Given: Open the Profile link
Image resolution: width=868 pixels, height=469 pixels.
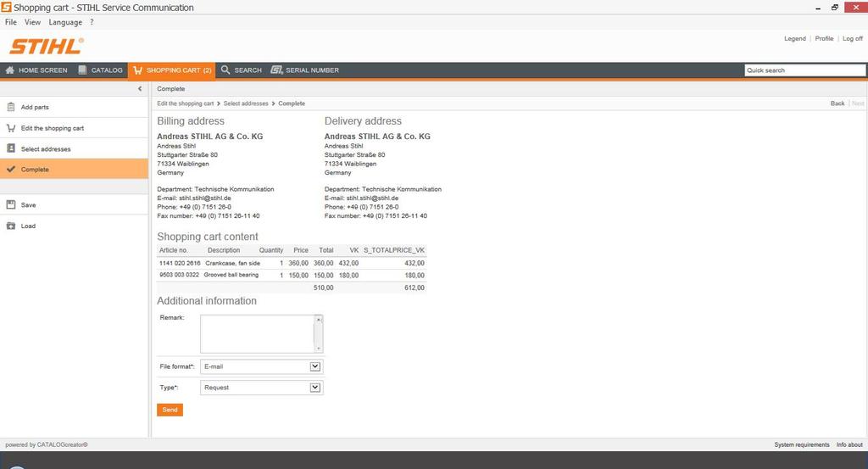Looking at the screenshot, I should 824,39.
